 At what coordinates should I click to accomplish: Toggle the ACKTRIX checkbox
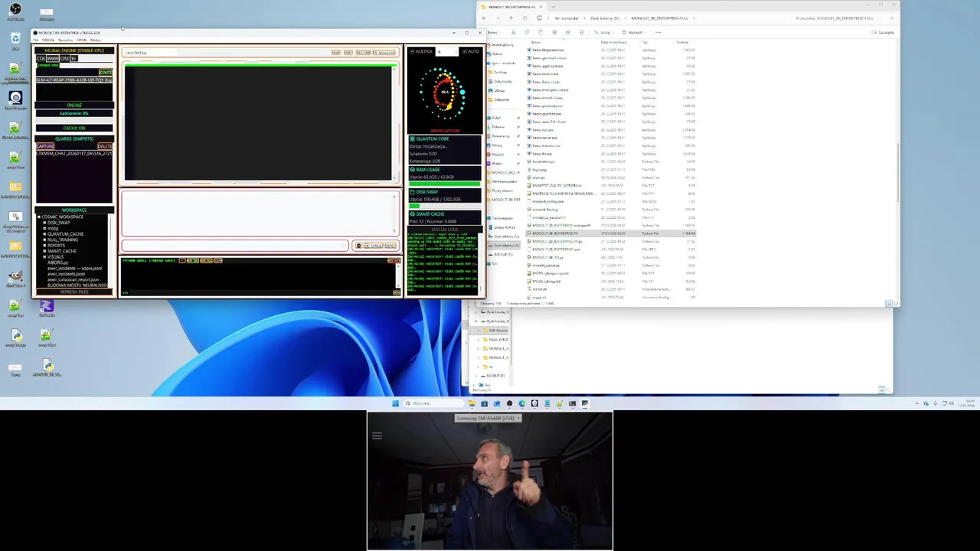click(x=412, y=51)
